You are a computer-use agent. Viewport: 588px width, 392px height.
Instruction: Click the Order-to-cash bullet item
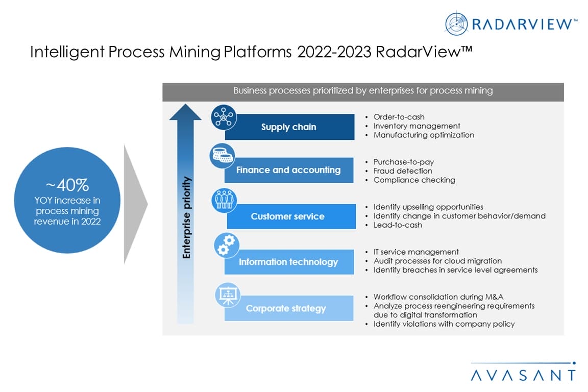399,117
